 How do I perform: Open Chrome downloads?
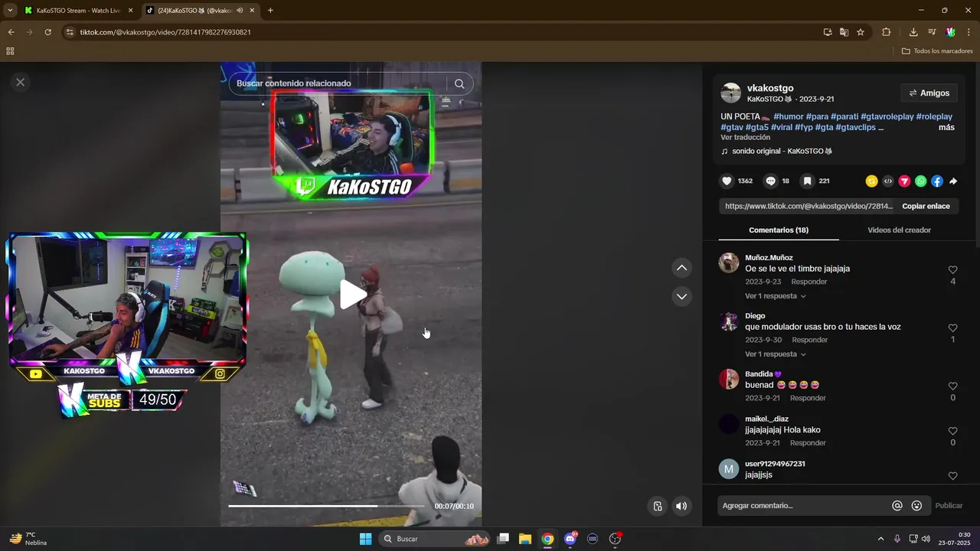(x=913, y=32)
